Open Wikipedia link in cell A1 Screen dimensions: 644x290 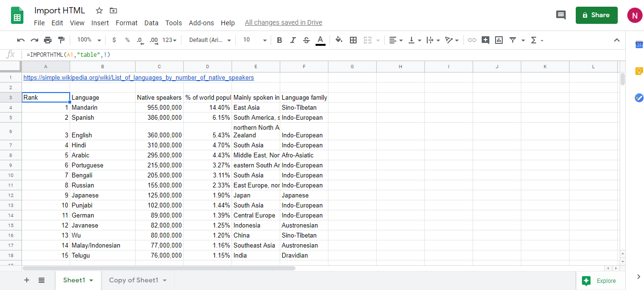[x=138, y=77]
